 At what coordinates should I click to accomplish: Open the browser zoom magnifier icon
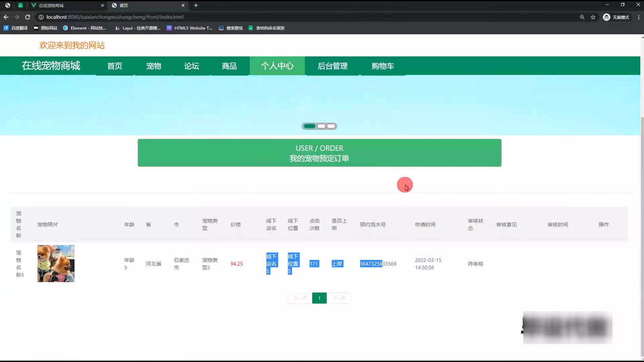(x=582, y=17)
